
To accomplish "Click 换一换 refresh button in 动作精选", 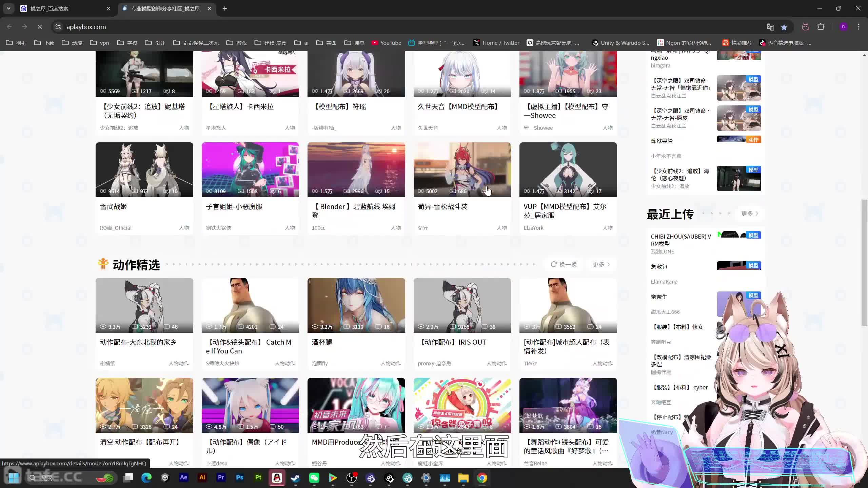I will [x=564, y=264].
